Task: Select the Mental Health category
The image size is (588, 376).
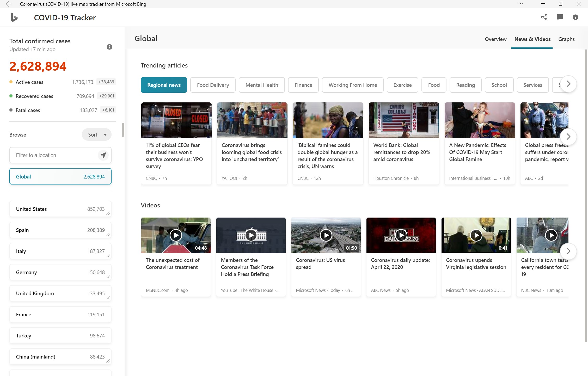Action: (x=261, y=85)
